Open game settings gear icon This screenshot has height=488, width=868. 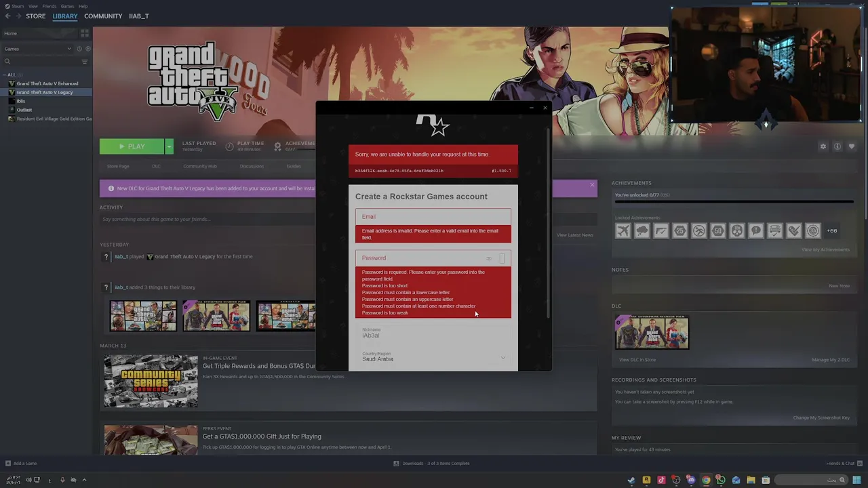coord(823,146)
